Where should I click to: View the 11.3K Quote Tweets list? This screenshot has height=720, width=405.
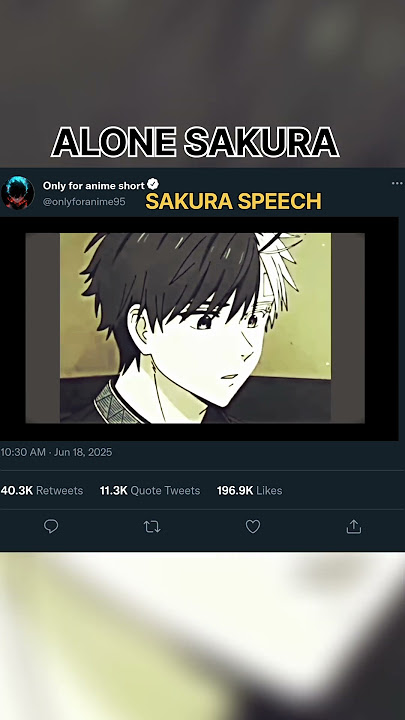150,490
